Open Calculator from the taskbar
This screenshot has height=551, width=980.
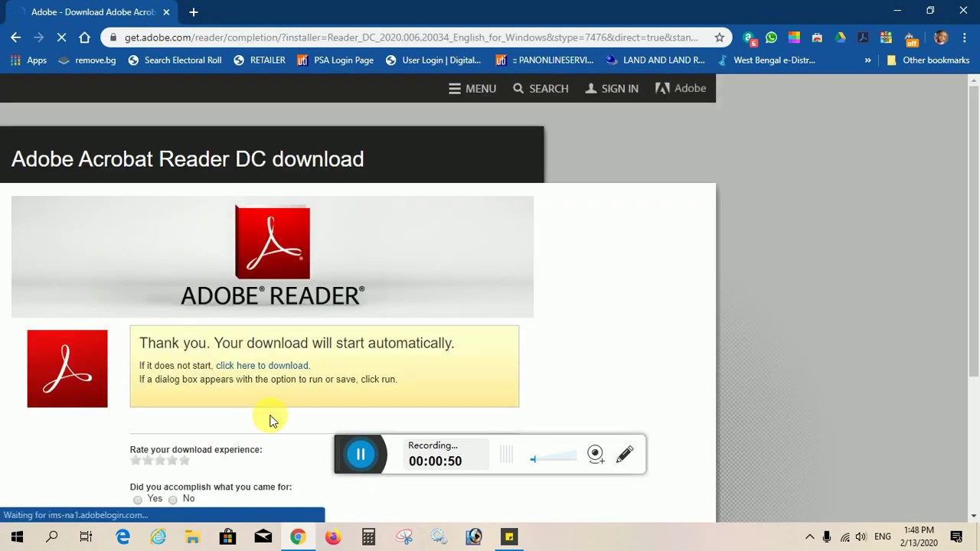368,537
